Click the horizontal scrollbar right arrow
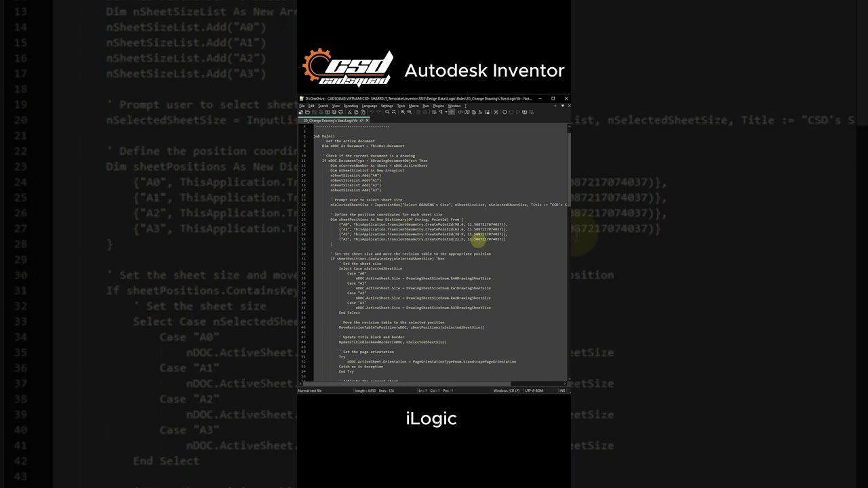The width and height of the screenshot is (868, 488). pyautogui.click(x=564, y=384)
